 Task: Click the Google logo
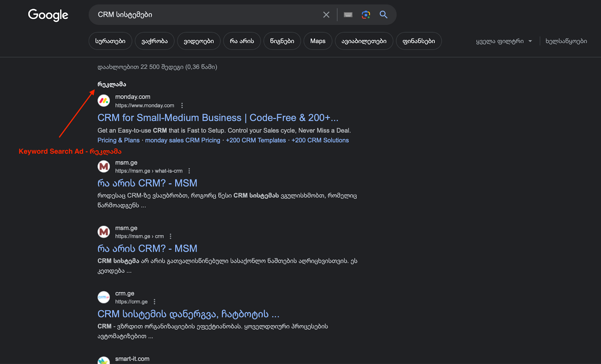click(48, 15)
